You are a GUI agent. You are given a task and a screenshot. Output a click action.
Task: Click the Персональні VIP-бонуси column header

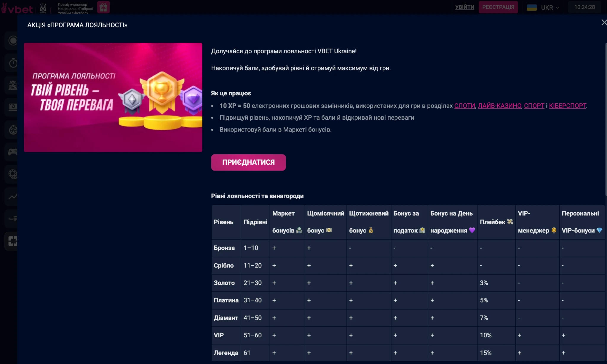pyautogui.click(x=582, y=222)
